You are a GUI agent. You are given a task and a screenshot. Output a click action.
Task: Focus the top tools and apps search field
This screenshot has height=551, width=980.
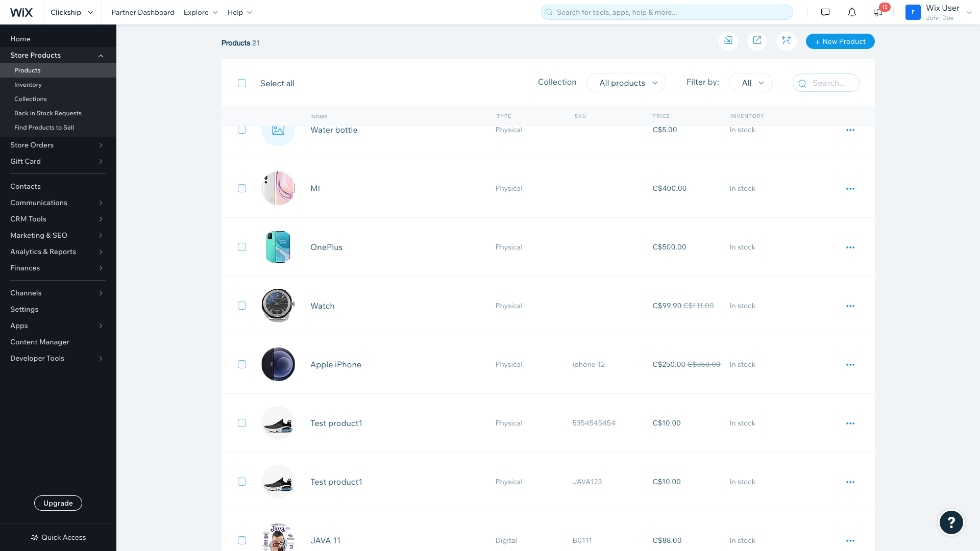[667, 12]
